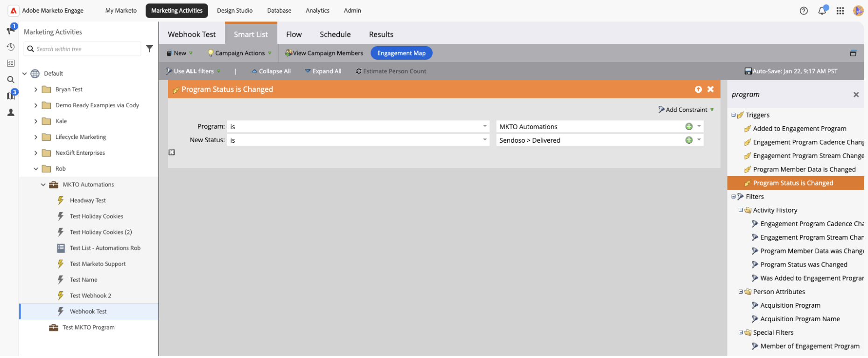Viewport: 868px width, 358px height.
Task: Open the New dropdown menu
Action: pos(180,53)
